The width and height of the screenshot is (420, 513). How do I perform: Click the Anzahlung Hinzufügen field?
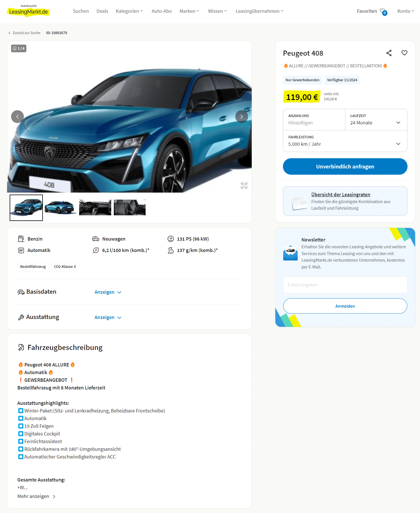[x=314, y=120]
